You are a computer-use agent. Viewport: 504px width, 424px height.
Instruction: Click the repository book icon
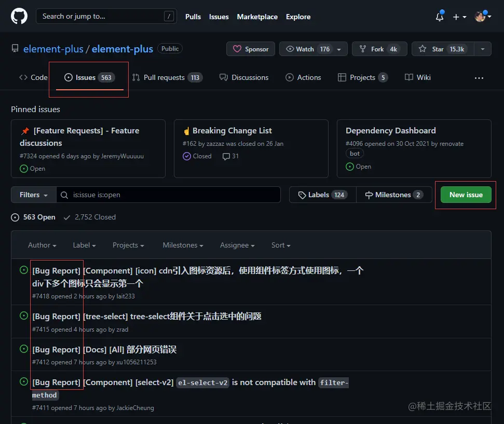[15, 49]
